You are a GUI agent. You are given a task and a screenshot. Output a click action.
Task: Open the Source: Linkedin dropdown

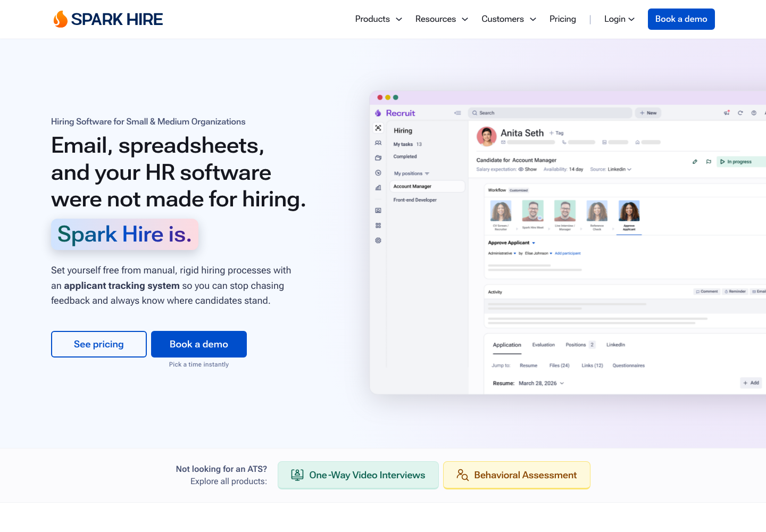click(611, 169)
